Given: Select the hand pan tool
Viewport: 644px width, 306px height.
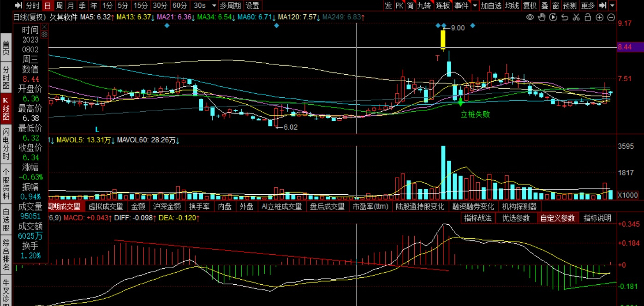Looking at the screenshot, I should (x=542, y=17).
